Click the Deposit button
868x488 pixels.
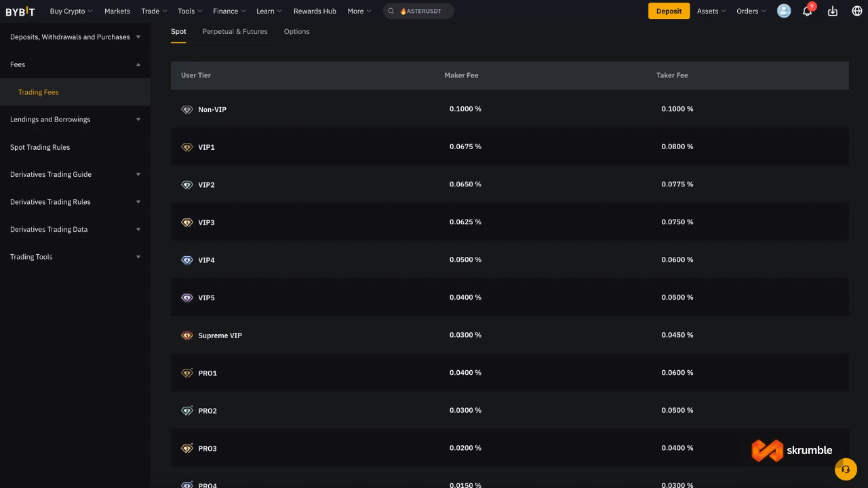669,11
